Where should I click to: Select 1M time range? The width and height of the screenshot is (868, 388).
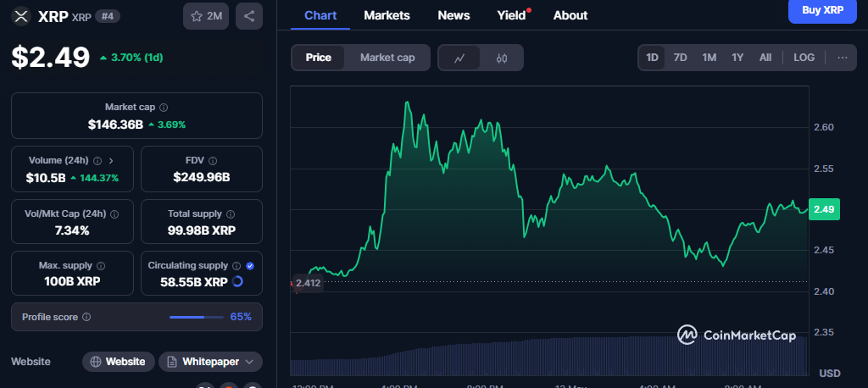(709, 58)
